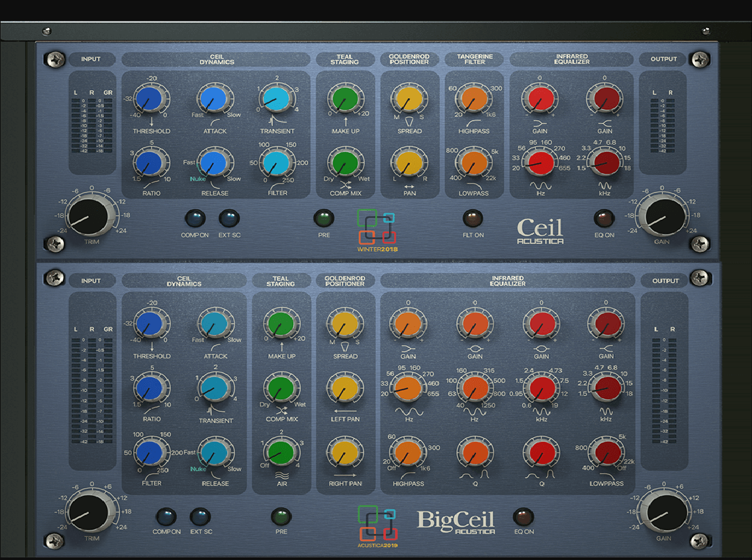Toggle COMP ON button on Ceil unit
Viewport: 752px width, 560px height.
pos(195,218)
